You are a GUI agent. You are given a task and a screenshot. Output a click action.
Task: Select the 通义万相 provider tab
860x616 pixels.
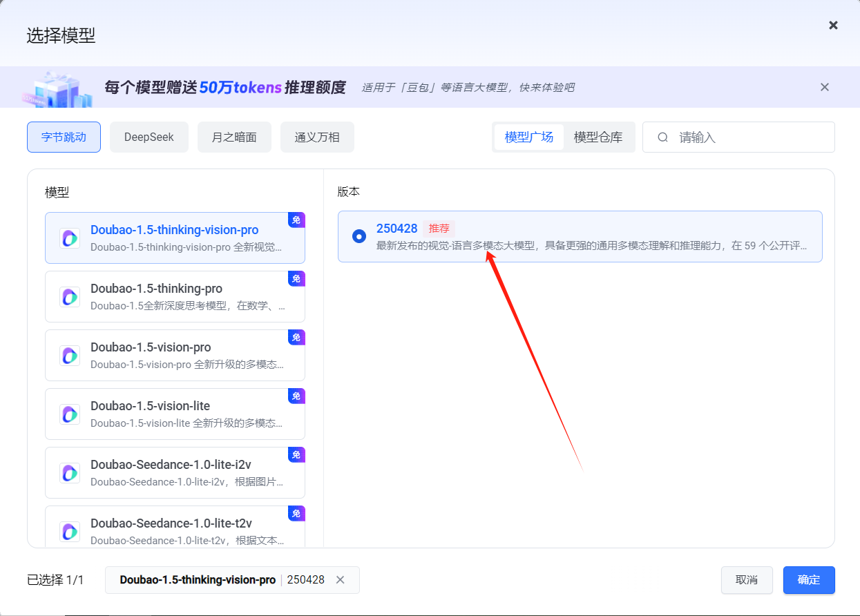pos(317,137)
